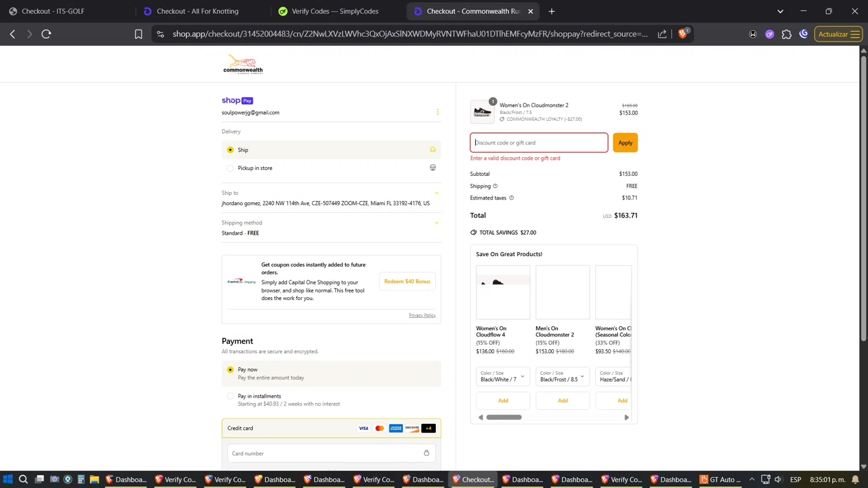The width and height of the screenshot is (868, 488).
Task: Add the Seasonal Color product to order
Action: click(x=615, y=401)
